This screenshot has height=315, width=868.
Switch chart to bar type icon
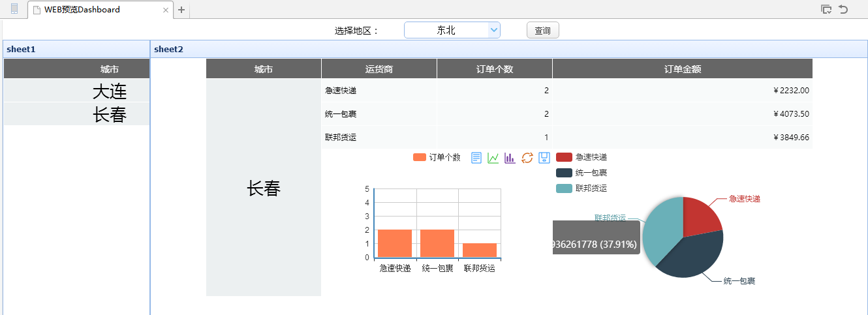coord(510,158)
